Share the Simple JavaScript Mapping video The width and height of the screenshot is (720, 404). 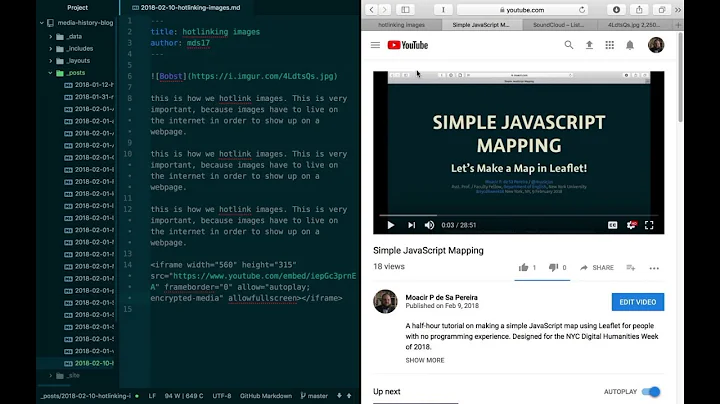point(596,268)
